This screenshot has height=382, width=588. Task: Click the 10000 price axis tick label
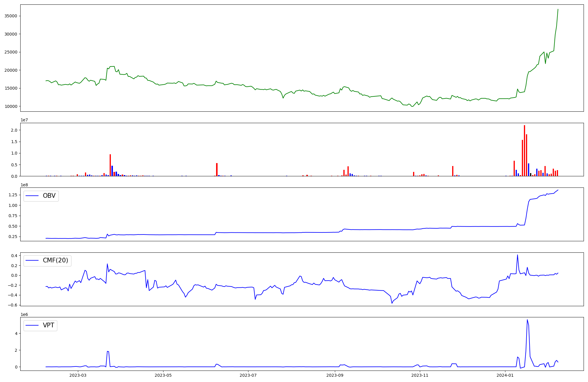(11, 106)
